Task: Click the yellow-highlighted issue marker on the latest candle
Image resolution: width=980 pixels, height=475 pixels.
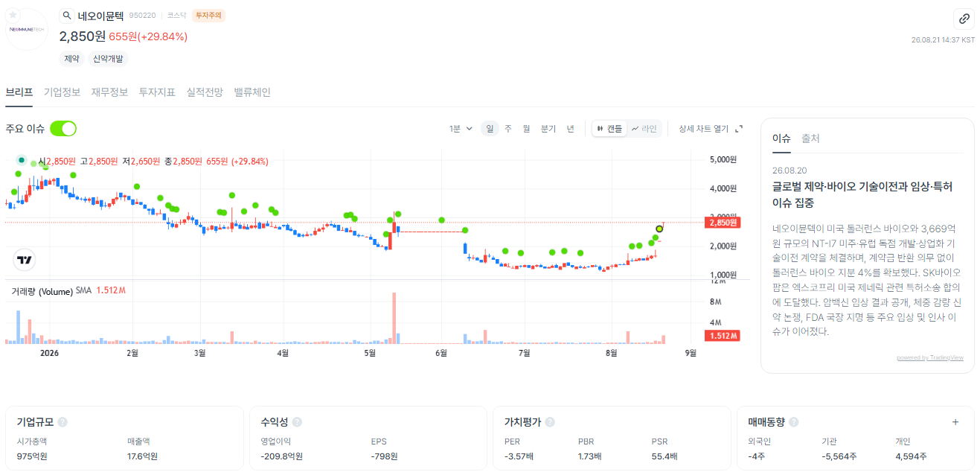Action: coord(659,229)
